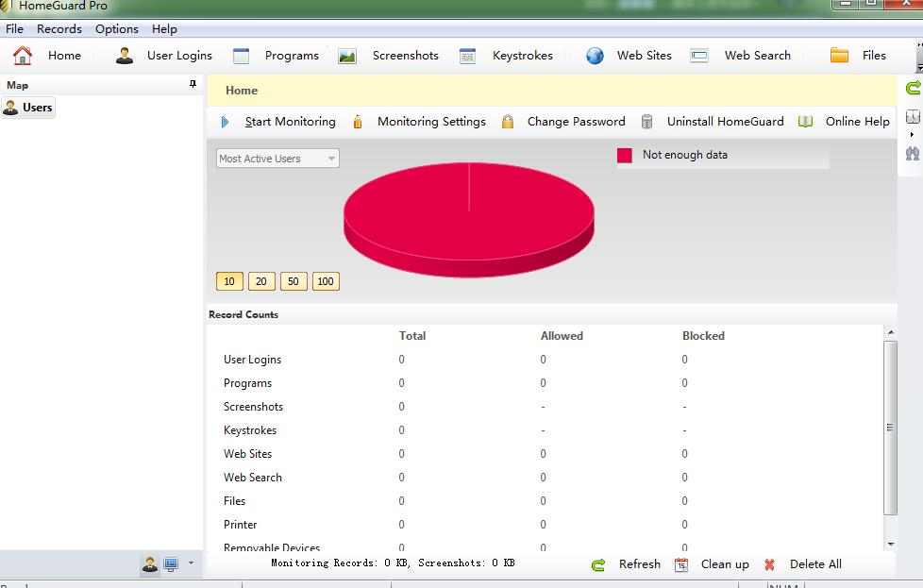Click the Start Monitoring play arrow icon
923x588 pixels.
[225, 122]
